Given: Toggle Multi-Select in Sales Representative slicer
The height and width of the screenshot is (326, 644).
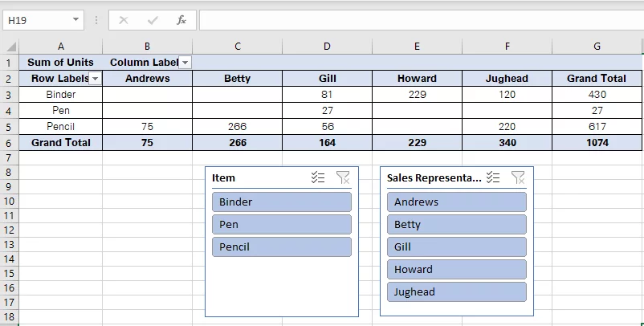Looking at the screenshot, I should [493, 178].
